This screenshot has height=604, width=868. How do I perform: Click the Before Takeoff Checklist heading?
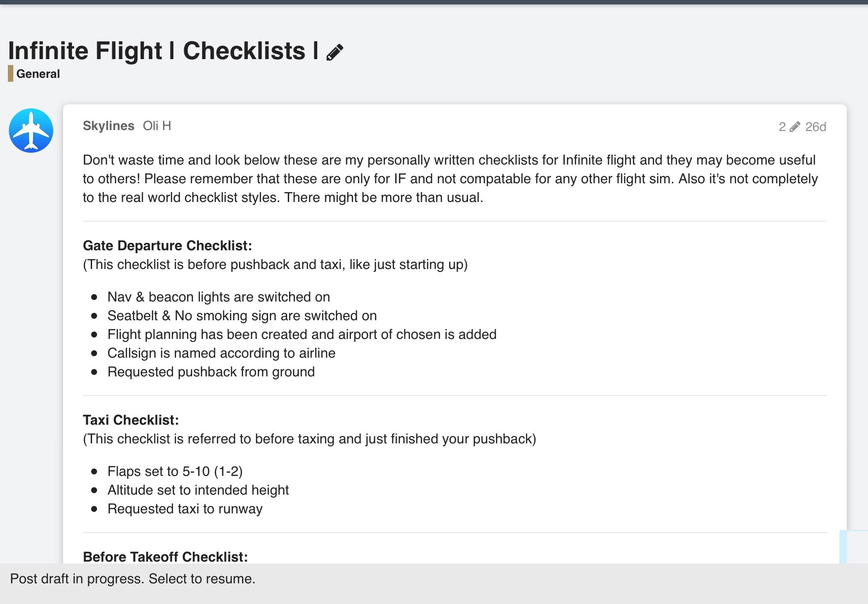(165, 557)
